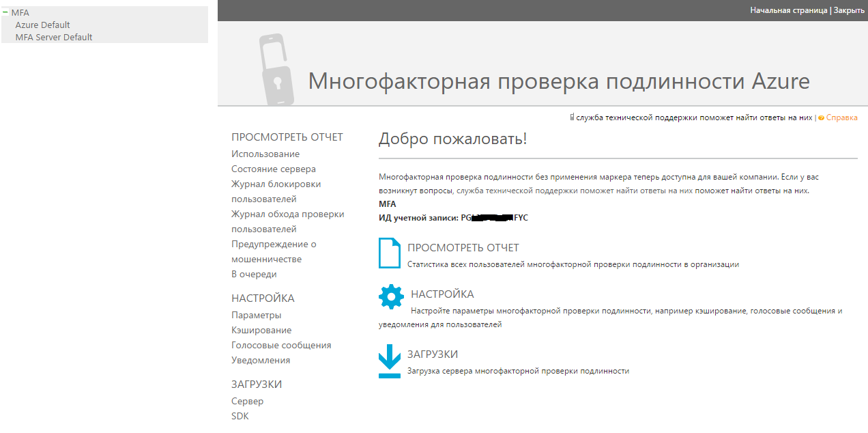Open reports via the document icon
The image size is (868, 433).
pos(389,253)
